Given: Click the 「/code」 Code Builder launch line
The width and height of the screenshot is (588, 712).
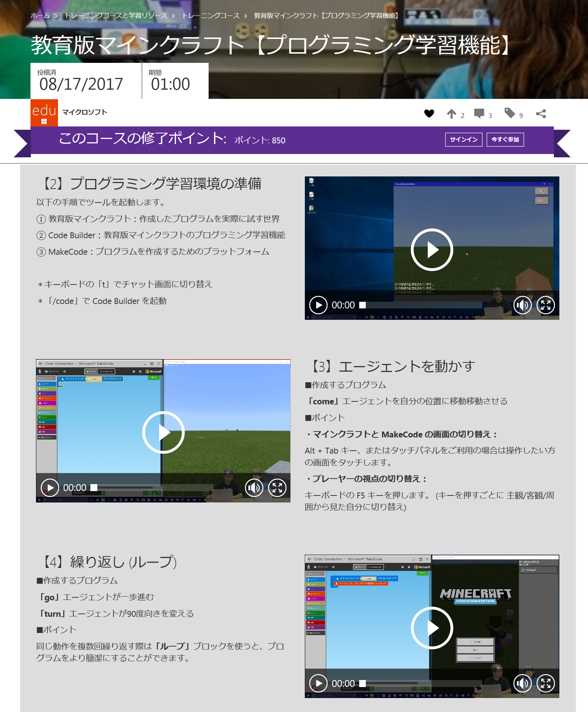Looking at the screenshot, I should (102, 301).
